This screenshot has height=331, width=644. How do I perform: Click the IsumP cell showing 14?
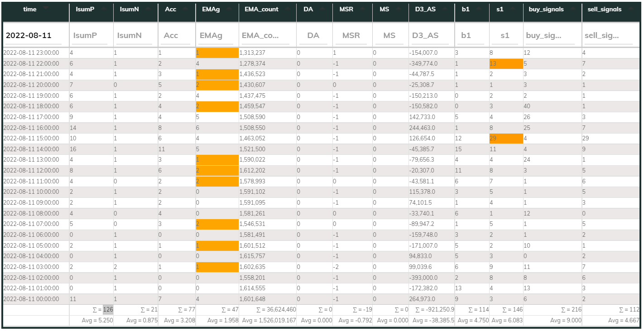point(91,128)
